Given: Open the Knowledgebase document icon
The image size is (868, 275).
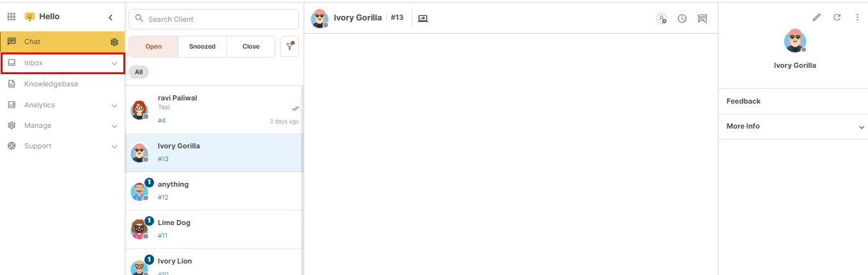Looking at the screenshot, I should (12, 84).
